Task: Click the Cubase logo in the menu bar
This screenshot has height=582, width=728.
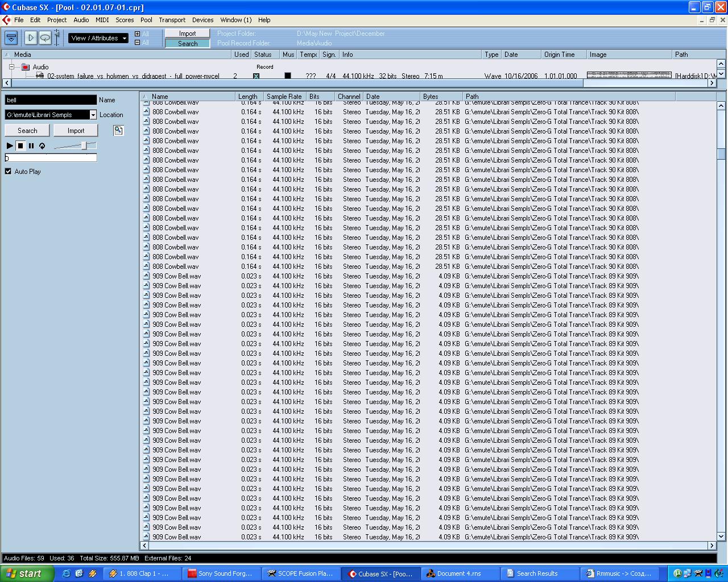Action: [x=6, y=20]
